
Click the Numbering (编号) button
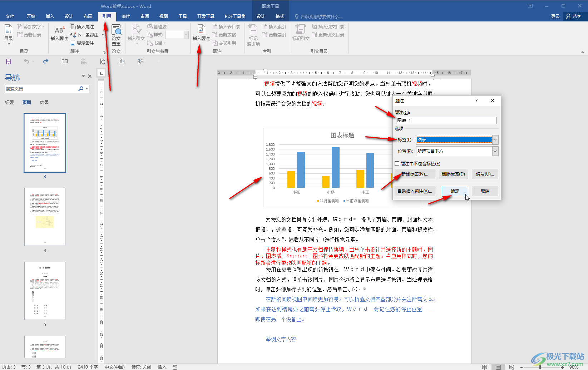485,174
